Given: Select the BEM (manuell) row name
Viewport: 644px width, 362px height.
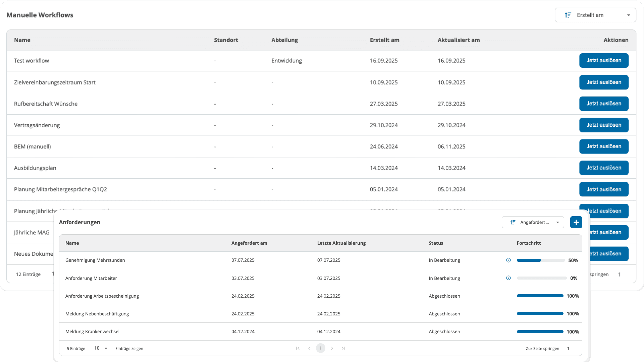Looking at the screenshot, I should 33,146.
